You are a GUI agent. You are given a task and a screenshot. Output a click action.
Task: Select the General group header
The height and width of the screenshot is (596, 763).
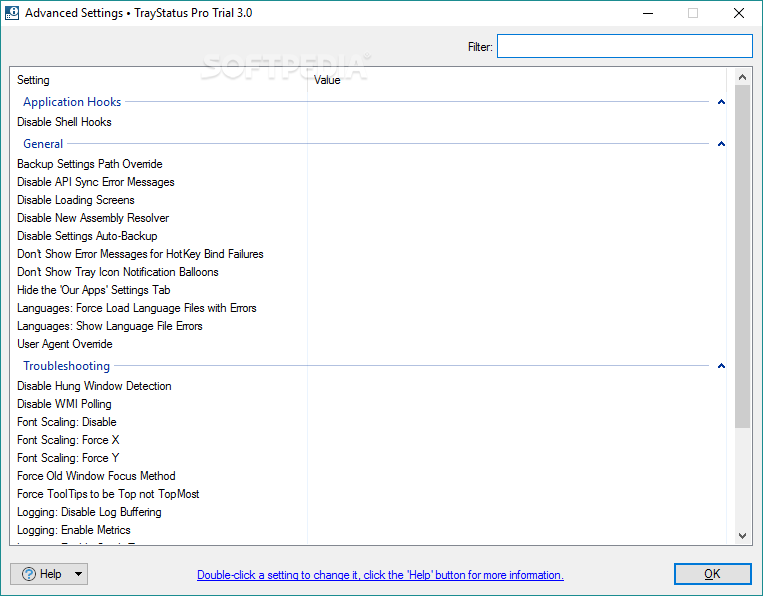click(43, 144)
